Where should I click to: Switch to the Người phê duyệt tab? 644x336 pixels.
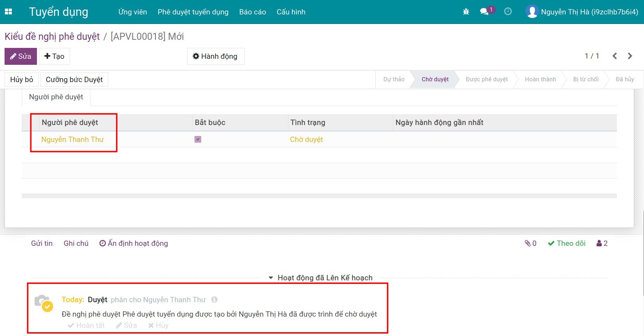coord(56,97)
